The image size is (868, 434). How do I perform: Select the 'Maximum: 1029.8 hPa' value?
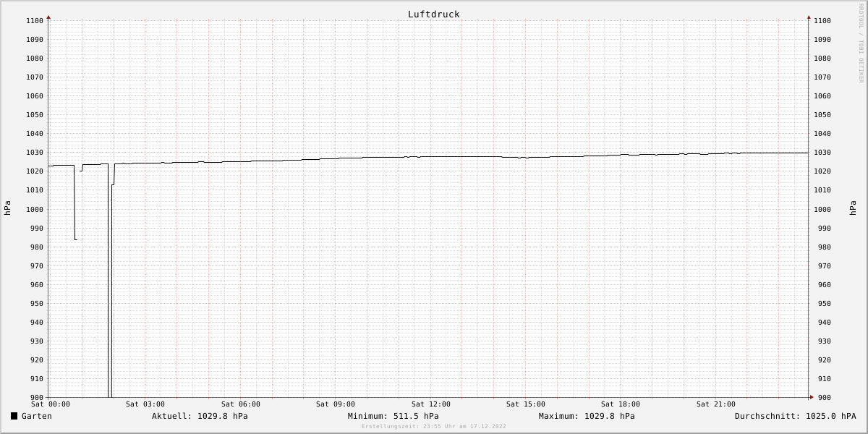point(587,416)
